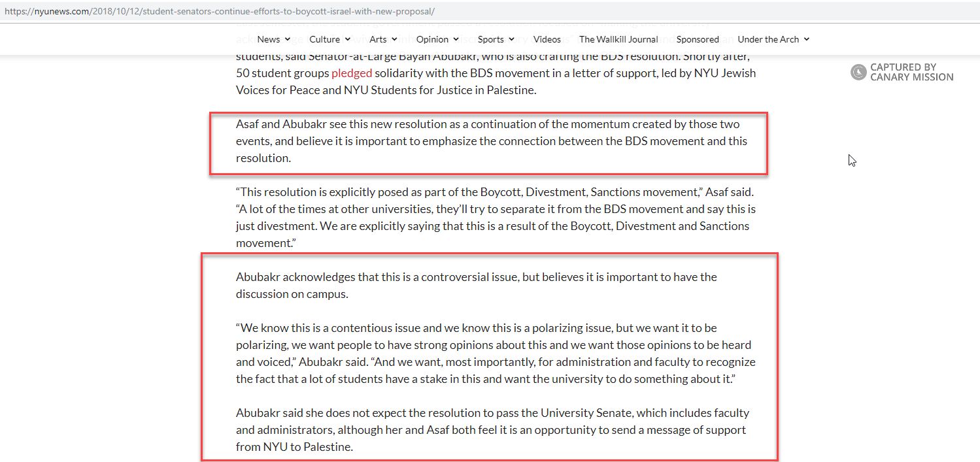Click the paragraph "Abubakr acknowledges that this"
Viewport: 980px width, 462px height.
click(x=476, y=285)
